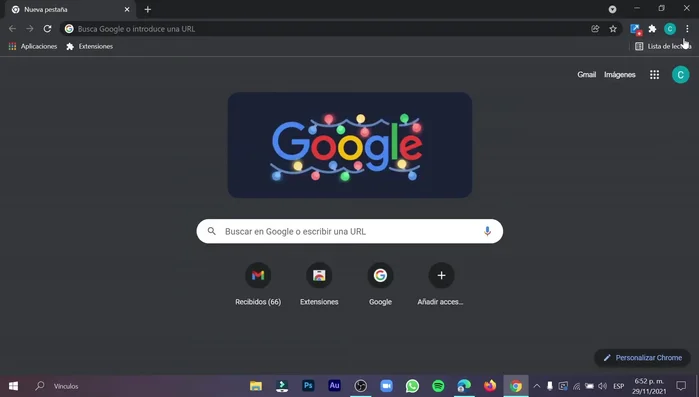Open Google account avatar on the page
This screenshot has width=699, height=397.
point(680,75)
